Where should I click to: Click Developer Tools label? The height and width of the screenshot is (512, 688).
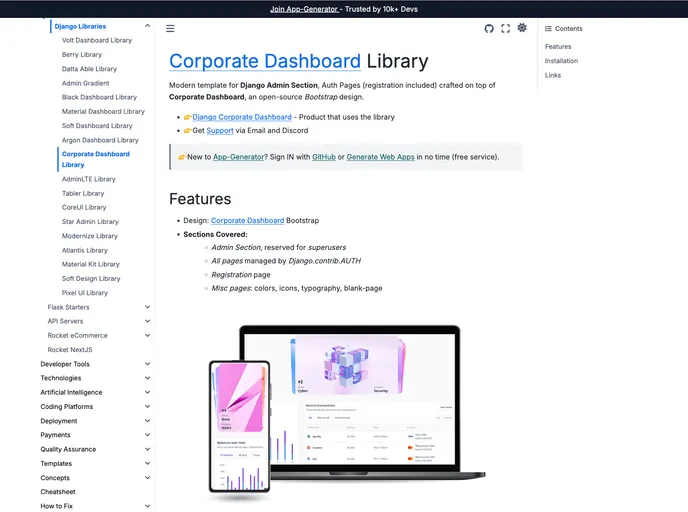coord(65,364)
